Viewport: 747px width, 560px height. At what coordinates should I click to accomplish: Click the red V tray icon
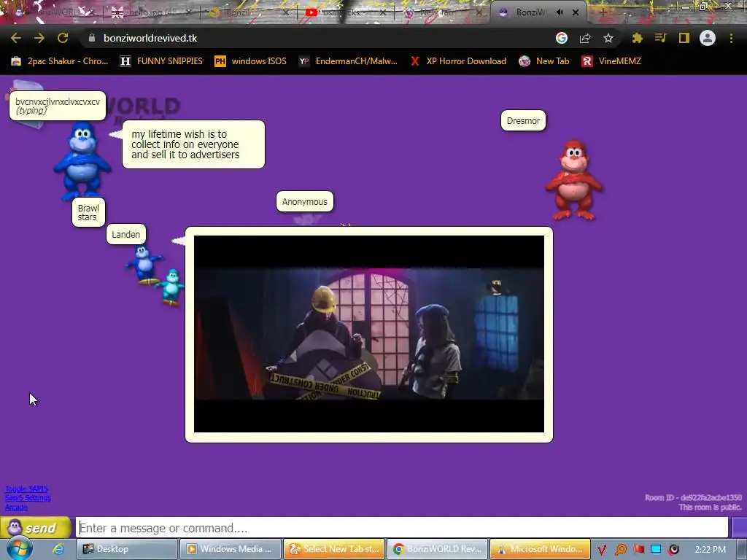[602, 550]
